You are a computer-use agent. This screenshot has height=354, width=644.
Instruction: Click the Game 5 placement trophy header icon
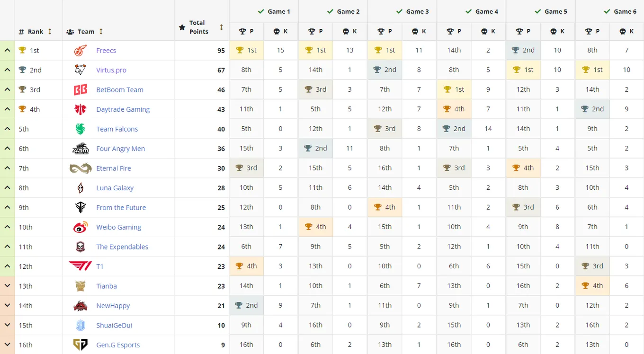519,31
